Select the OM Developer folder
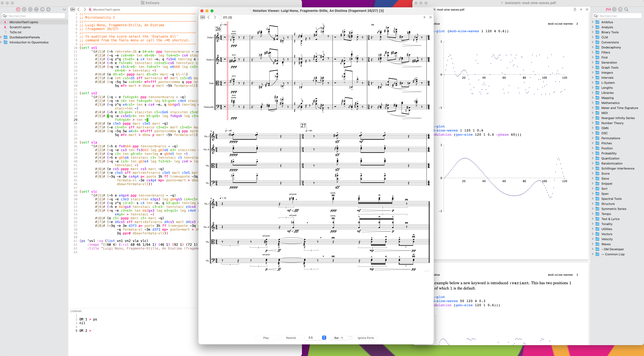Screen dimensions: 644x356 pyautogui.click(x=612, y=249)
